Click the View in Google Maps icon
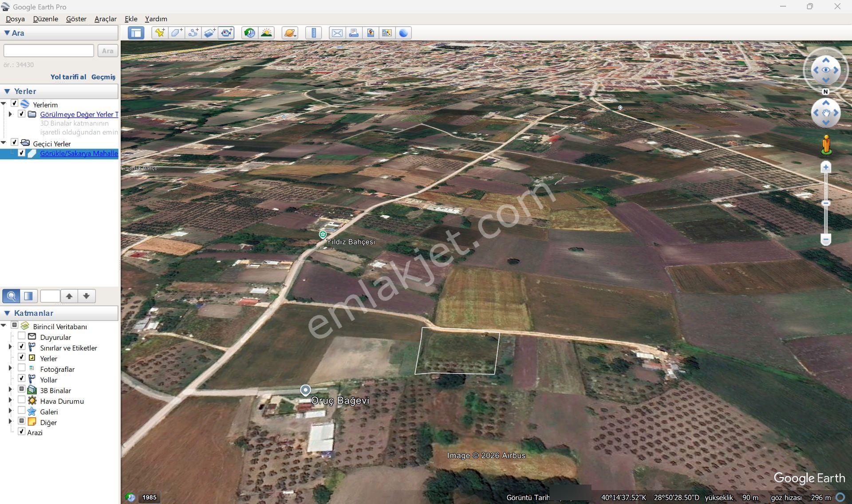This screenshot has height=504, width=852. (x=387, y=33)
